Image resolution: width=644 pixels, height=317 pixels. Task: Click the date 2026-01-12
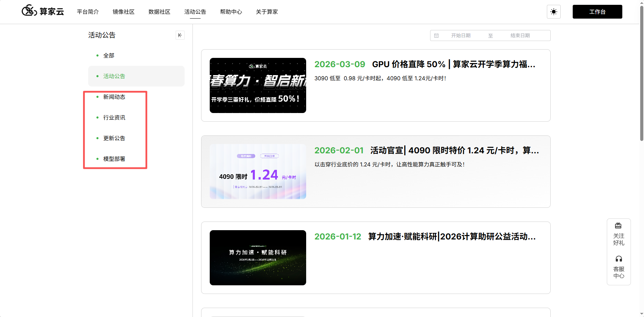[x=338, y=236]
